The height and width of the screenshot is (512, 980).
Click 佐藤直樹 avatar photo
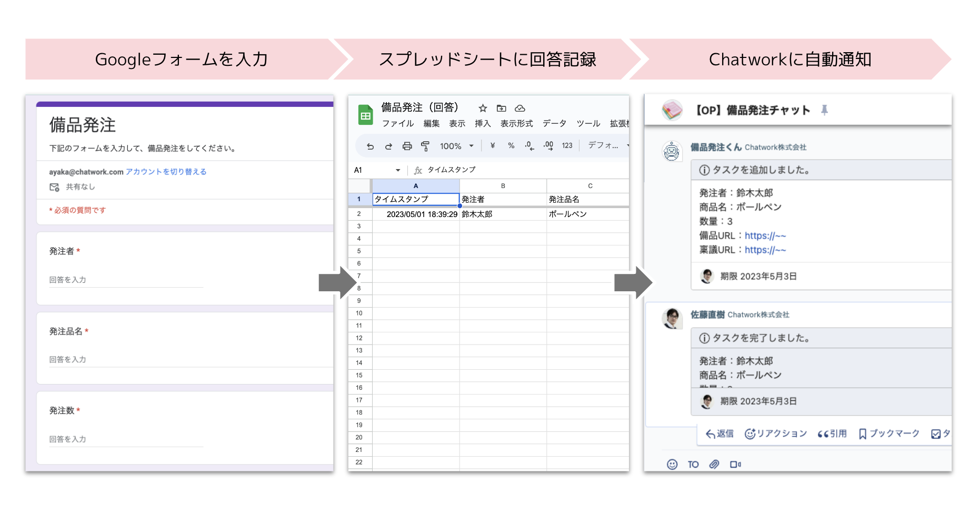[672, 318]
